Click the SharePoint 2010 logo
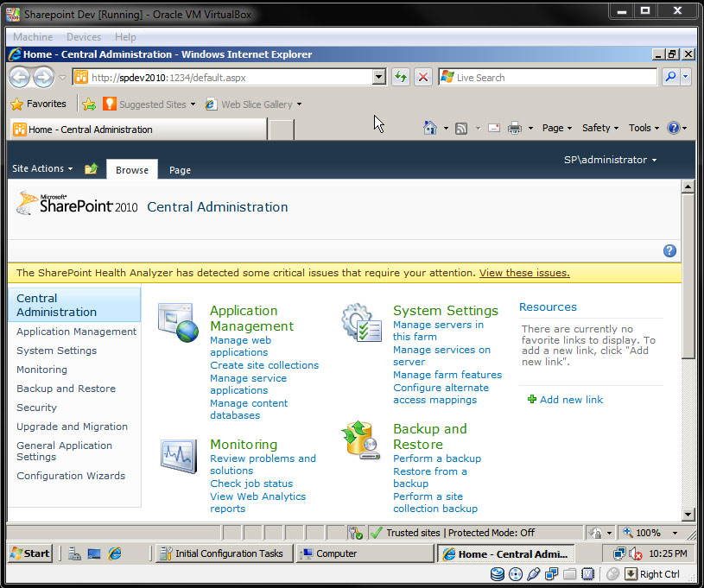 [x=77, y=205]
